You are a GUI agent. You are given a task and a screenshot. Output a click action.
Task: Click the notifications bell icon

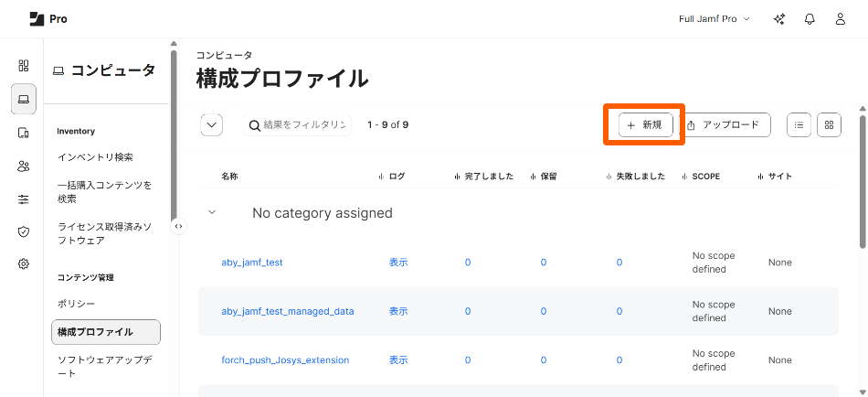(x=810, y=19)
